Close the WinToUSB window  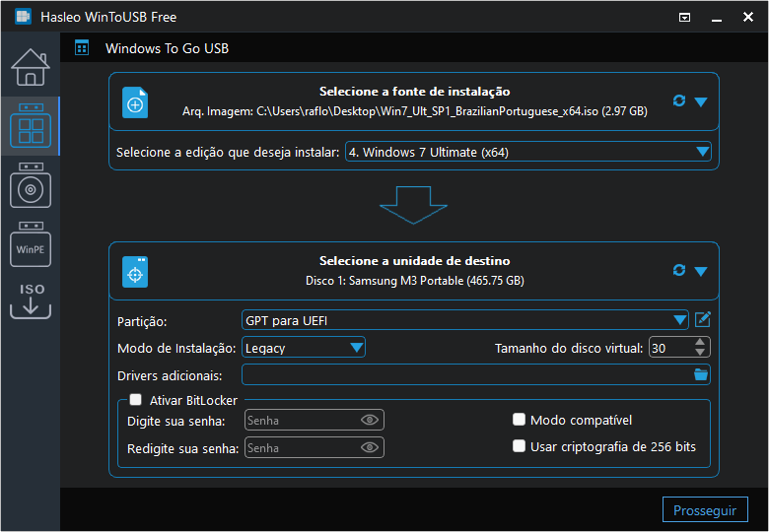tap(748, 17)
